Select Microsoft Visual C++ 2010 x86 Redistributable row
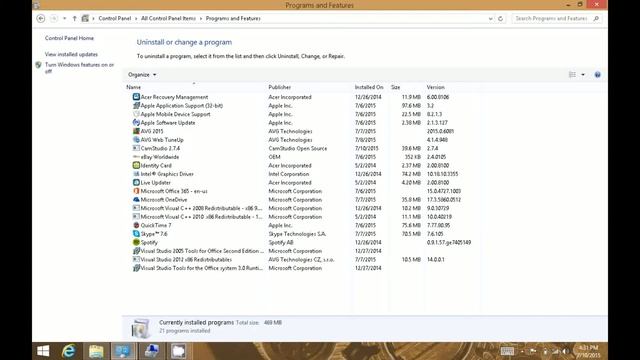 point(302,217)
